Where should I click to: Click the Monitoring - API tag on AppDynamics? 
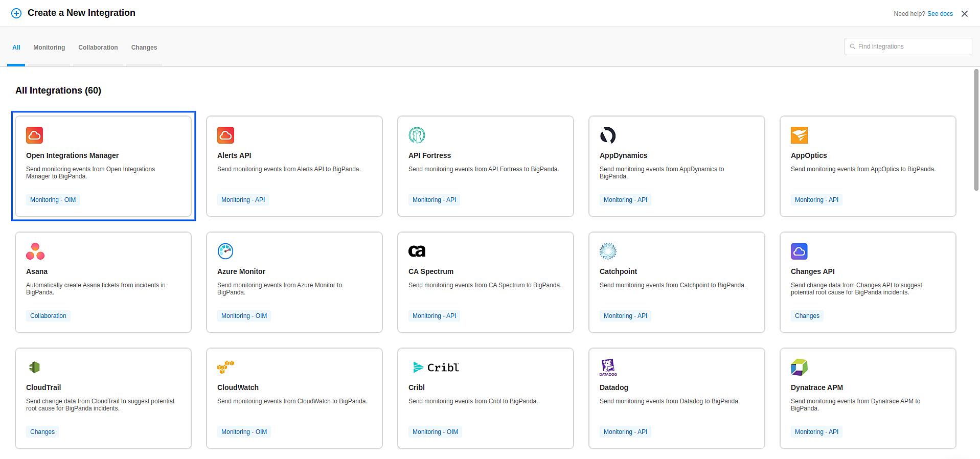[625, 200]
